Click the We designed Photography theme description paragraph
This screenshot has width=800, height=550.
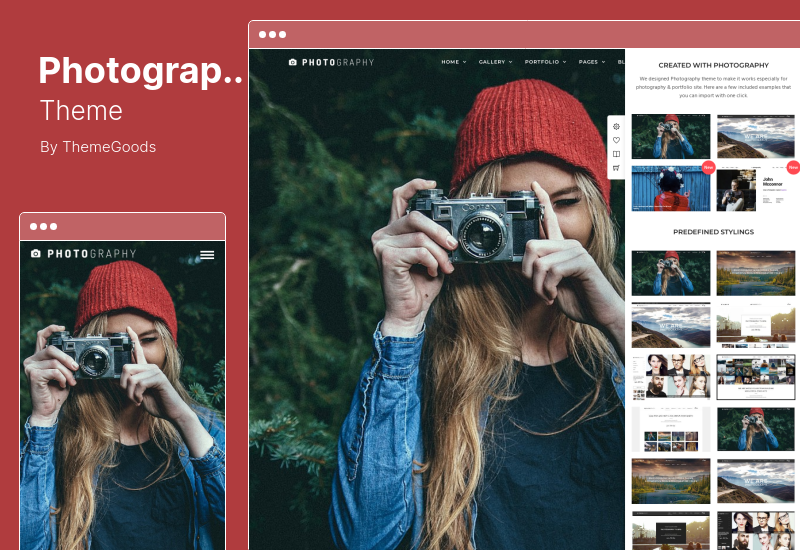pyautogui.click(x=713, y=87)
